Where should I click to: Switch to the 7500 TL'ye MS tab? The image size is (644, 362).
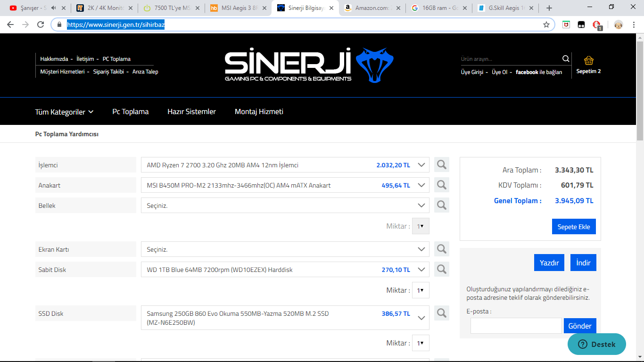(172, 8)
